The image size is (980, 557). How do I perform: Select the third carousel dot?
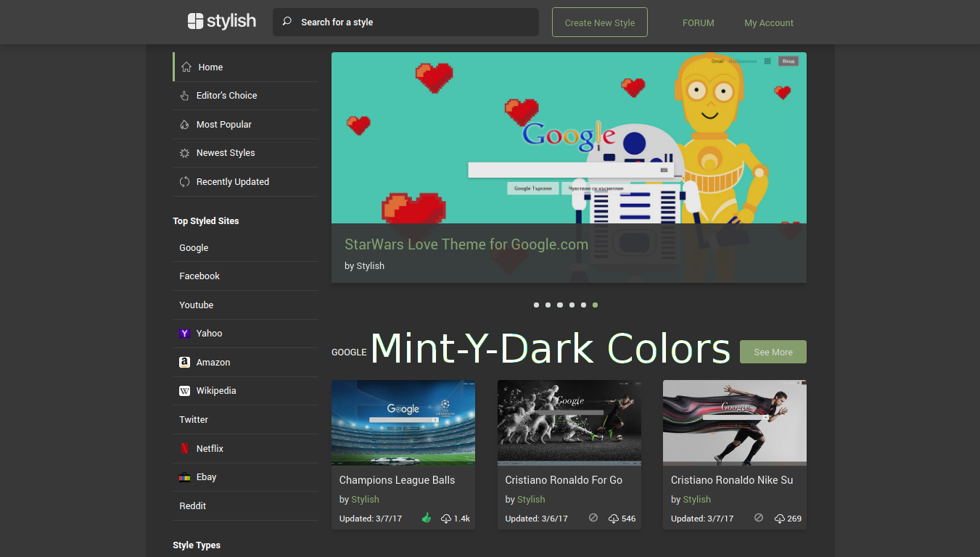pos(560,305)
